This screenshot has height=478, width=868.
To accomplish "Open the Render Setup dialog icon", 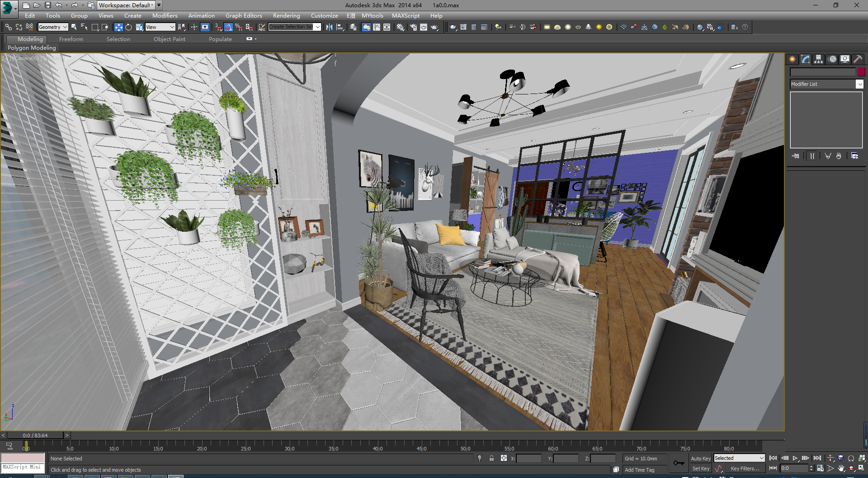I will pos(413,27).
